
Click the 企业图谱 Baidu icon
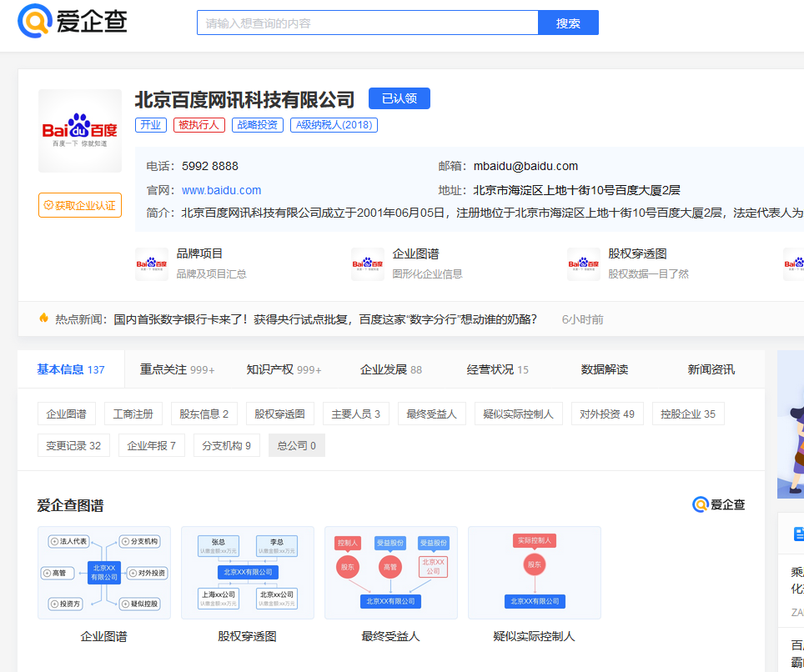(x=368, y=264)
